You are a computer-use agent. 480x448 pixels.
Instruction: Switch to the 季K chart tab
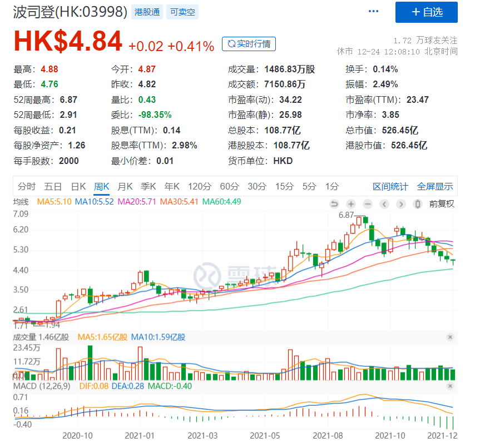149,186
